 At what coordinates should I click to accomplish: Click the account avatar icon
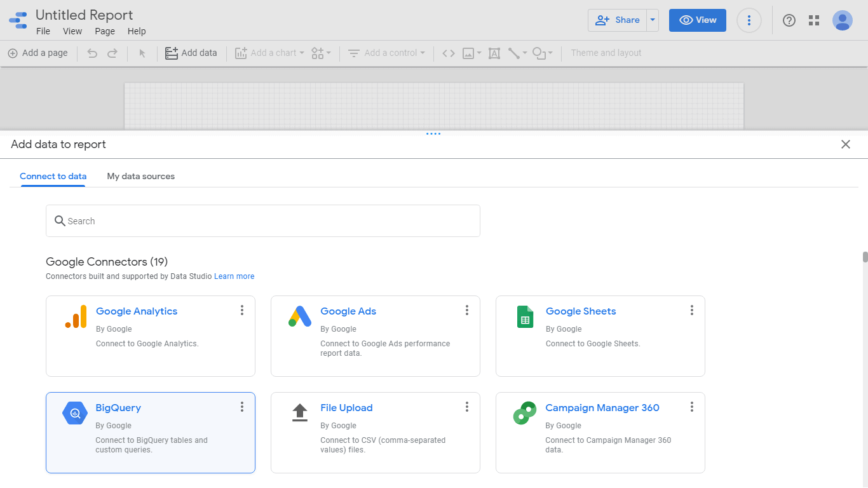pos(843,20)
